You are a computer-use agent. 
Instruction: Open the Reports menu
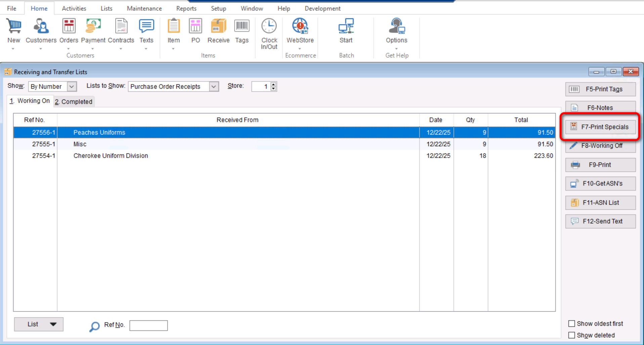[186, 8]
